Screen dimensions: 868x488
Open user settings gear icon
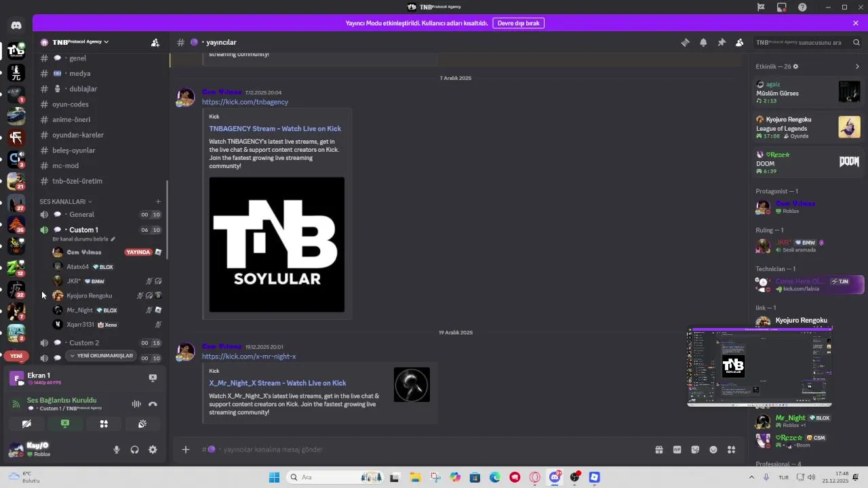coord(153,449)
